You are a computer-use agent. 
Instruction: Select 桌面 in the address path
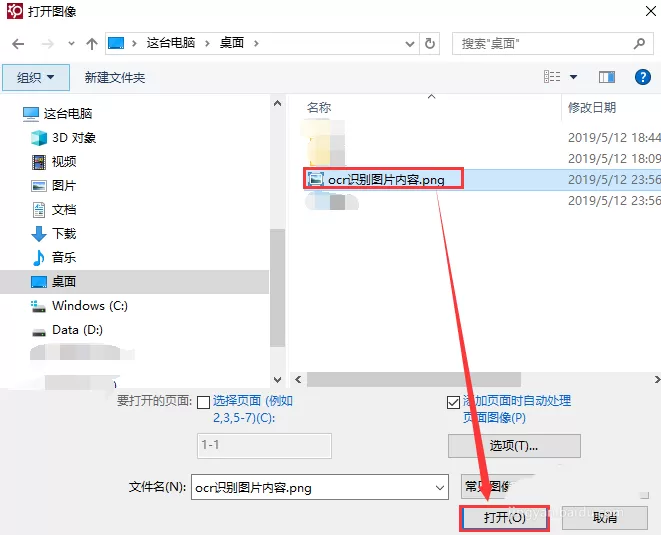click(x=232, y=43)
